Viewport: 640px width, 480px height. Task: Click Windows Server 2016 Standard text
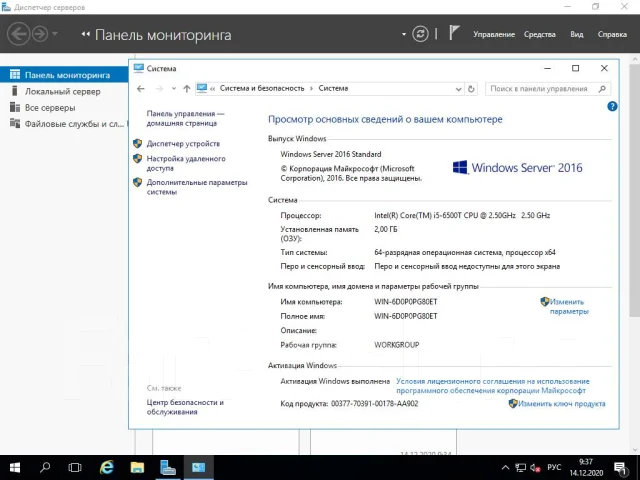point(331,154)
